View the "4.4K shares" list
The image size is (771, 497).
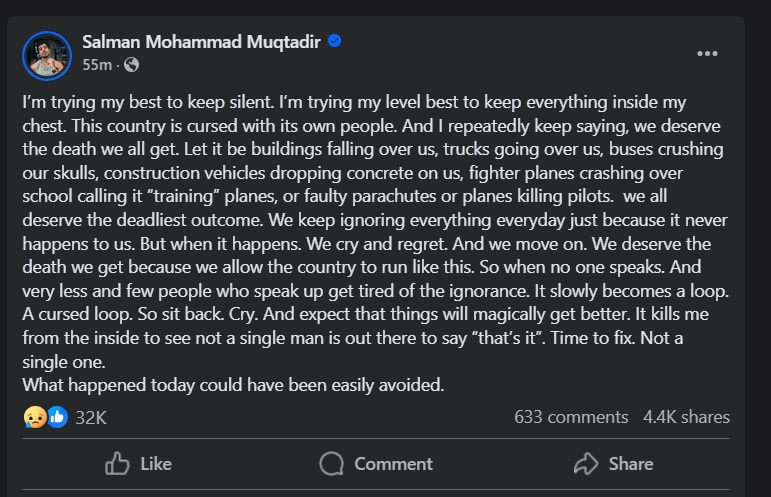point(686,417)
